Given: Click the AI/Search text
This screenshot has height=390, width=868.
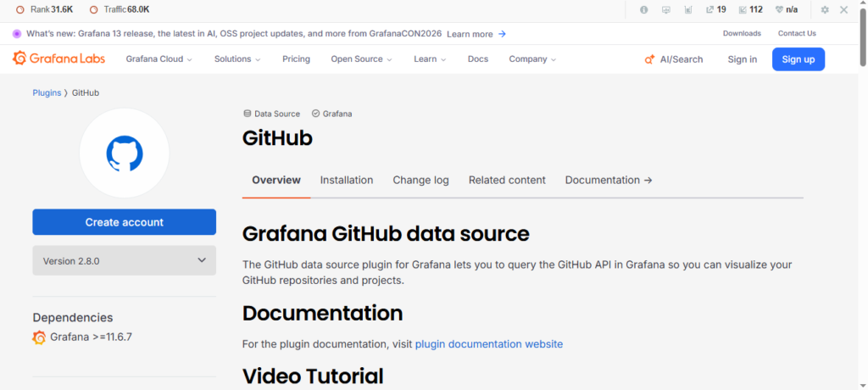Looking at the screenshot, I should pyautogui.click(x=682, y=59).
